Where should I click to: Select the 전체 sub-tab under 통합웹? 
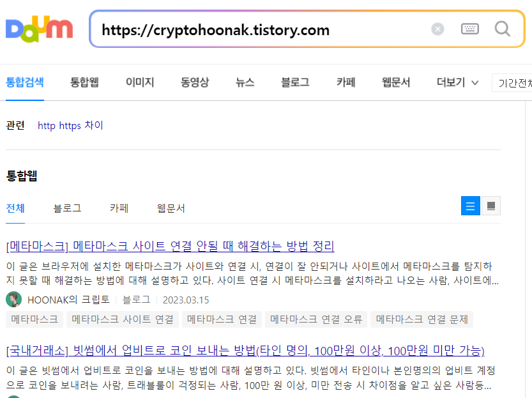pyautogui.click(x=15, y=208)
